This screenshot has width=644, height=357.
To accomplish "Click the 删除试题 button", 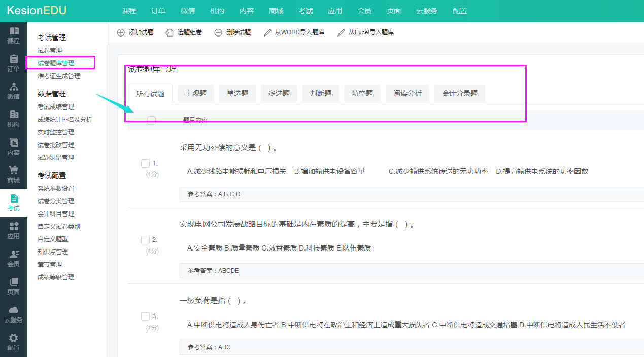I will point(232,32).
